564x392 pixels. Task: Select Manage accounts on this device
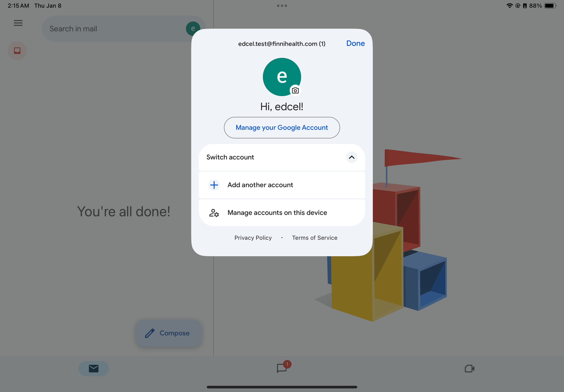click(x=282, y=213)
